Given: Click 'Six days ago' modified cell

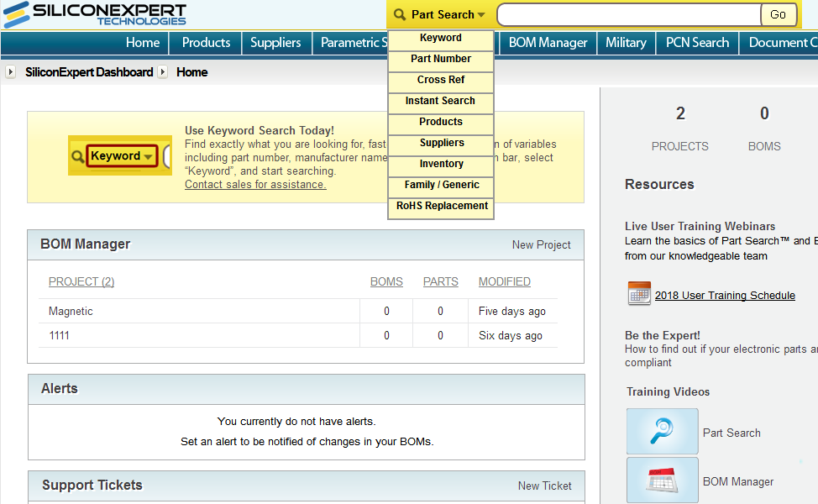Looking at the screenshot, I should coord(511,335).
